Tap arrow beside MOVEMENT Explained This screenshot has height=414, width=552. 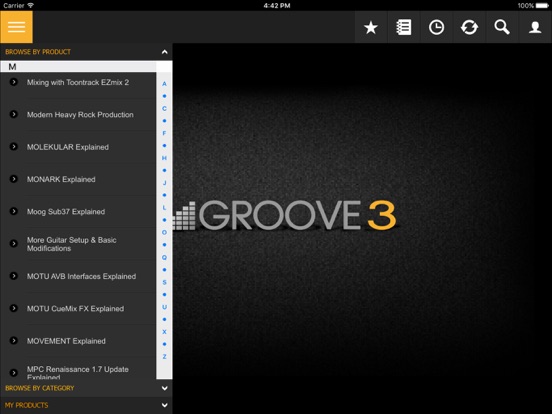14,340
